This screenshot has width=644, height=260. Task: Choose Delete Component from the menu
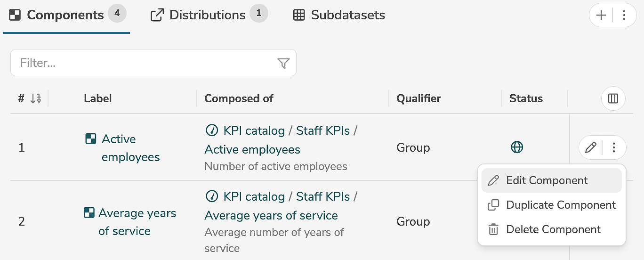tap(553, 229)
